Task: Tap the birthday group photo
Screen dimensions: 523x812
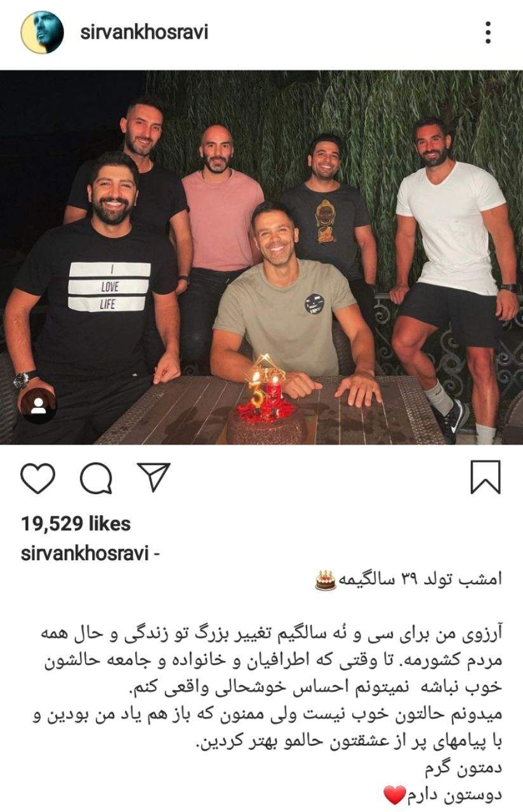Action: [261, 257]
